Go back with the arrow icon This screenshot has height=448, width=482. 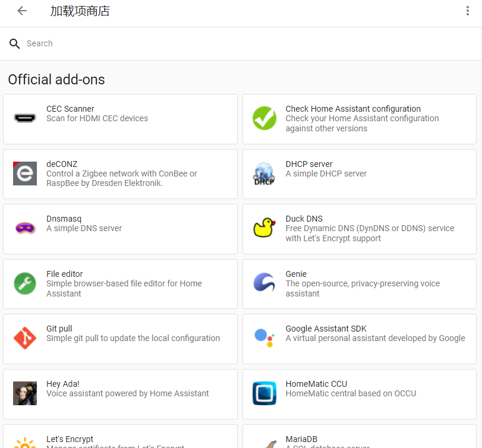tap(22, 11)
